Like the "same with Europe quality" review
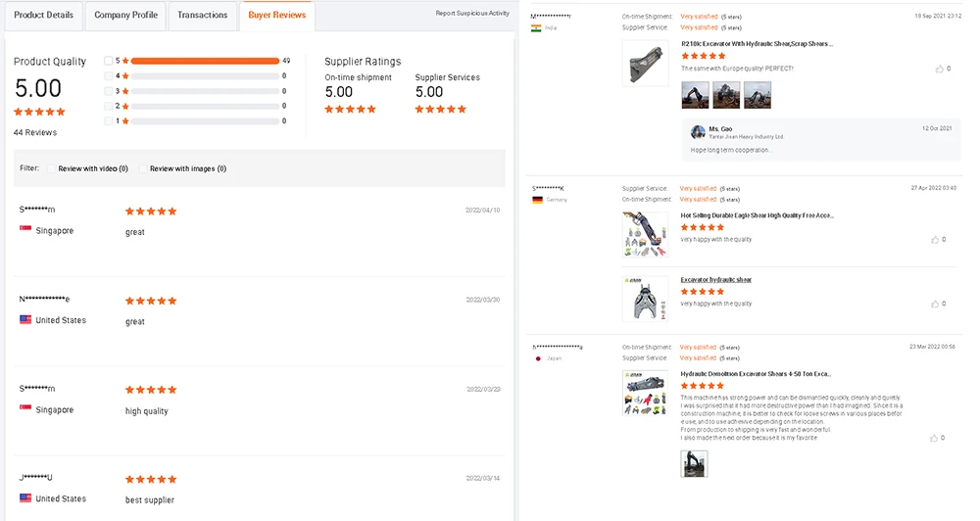 coord(938,69)
